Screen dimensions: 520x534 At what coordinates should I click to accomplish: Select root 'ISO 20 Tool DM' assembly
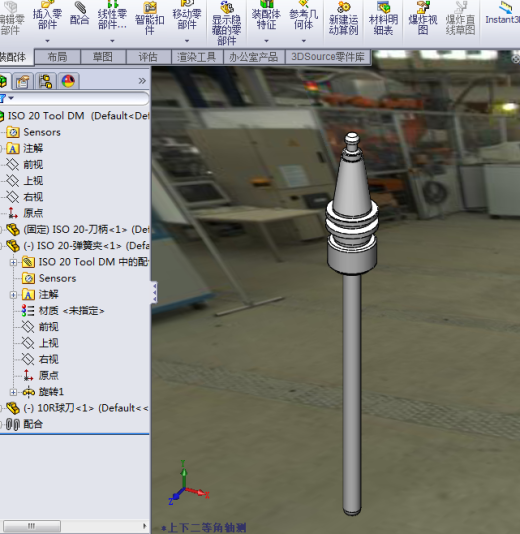[75, 116]
